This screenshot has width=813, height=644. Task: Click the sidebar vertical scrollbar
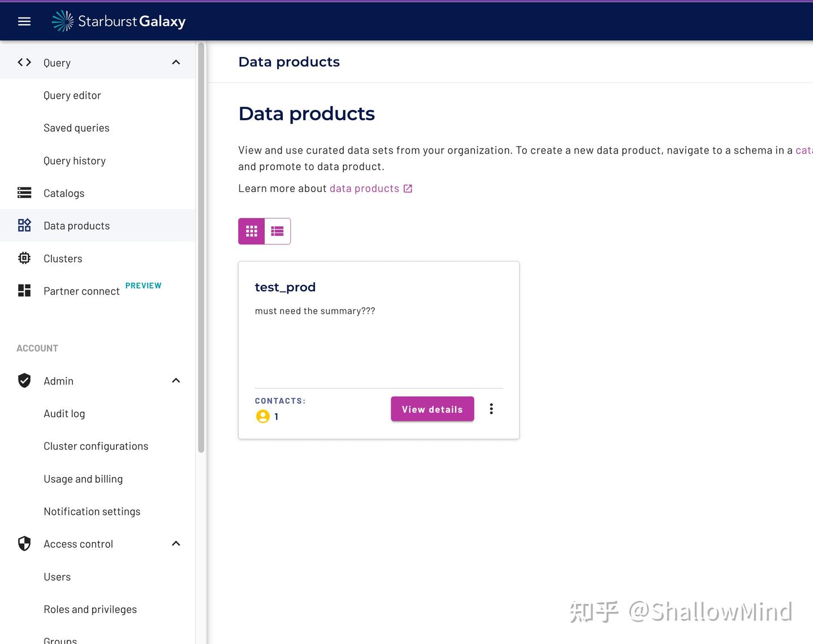tap(201, 248)
